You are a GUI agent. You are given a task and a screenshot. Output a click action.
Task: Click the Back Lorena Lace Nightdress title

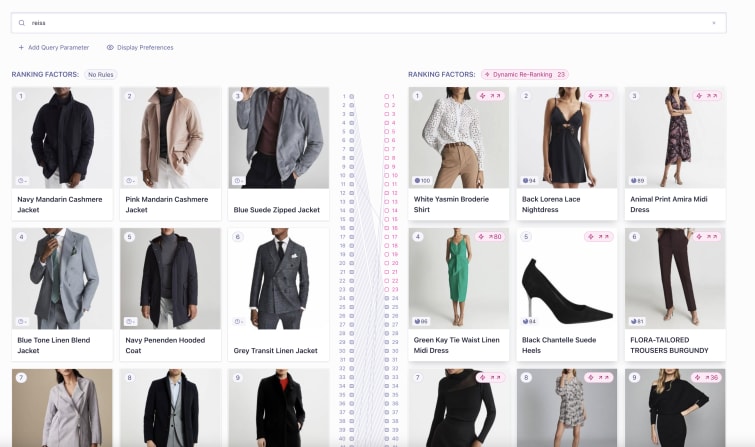coord(551,204)
